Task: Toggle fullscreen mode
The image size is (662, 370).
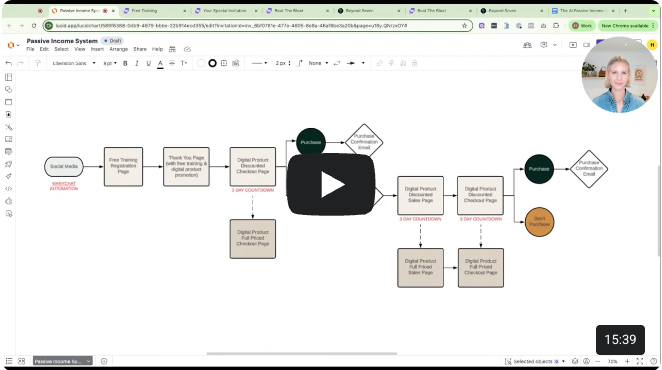Action: 640,362
